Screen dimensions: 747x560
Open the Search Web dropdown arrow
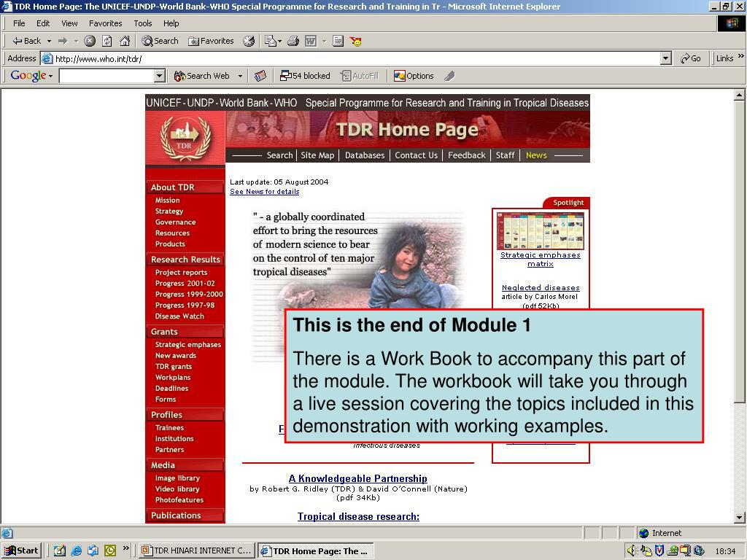coord(240,76)
